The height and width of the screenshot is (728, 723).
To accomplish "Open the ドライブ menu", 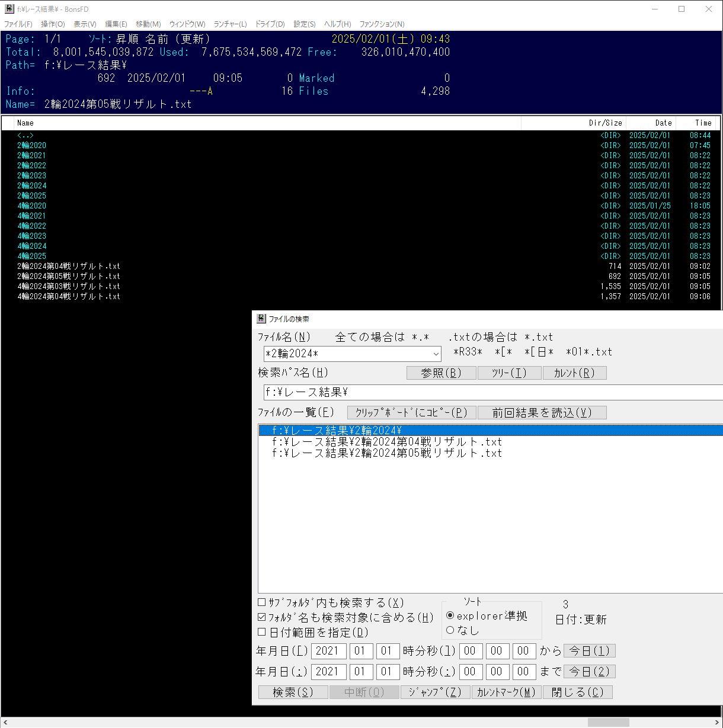I will (270, 24).
